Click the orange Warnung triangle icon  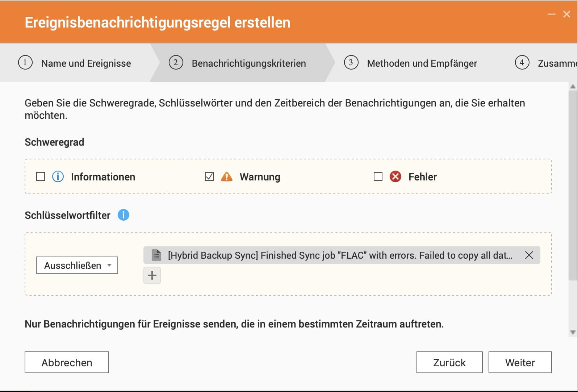227,176
